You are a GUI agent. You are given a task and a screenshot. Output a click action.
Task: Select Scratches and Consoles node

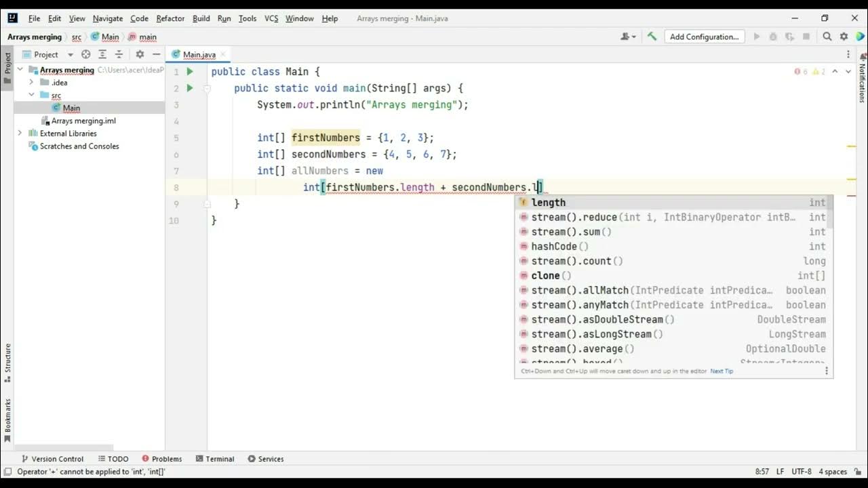[x=79, y=146]
